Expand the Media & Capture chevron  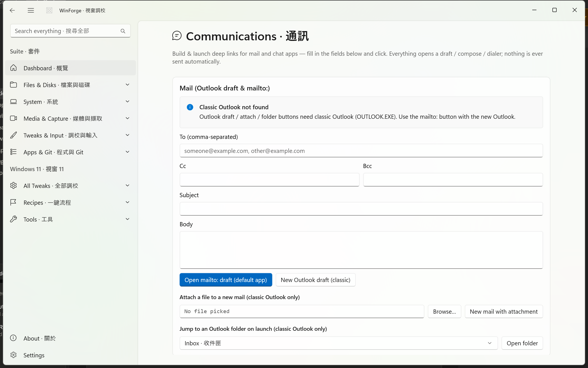tap(127, 118)
